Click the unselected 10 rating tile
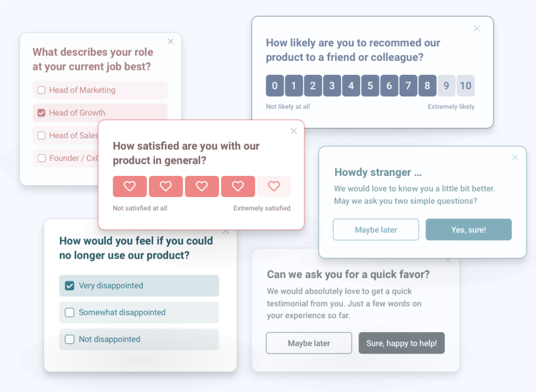The height and width of the screenshot is (392, 536). click(466, 85)
